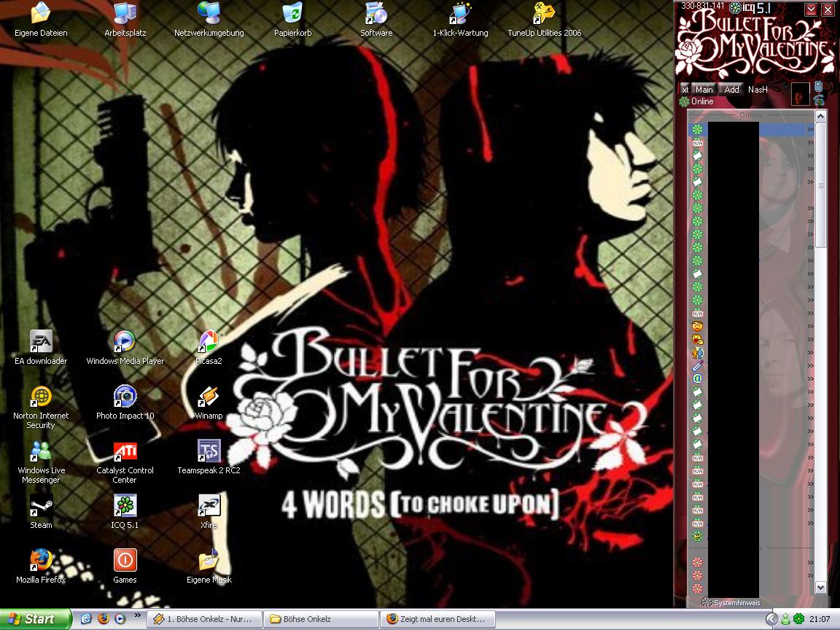The height and width of the screenshot is (630, 840).
Task: Select Mozilla Firefox desktop shortcut
Action: [41, 567]
